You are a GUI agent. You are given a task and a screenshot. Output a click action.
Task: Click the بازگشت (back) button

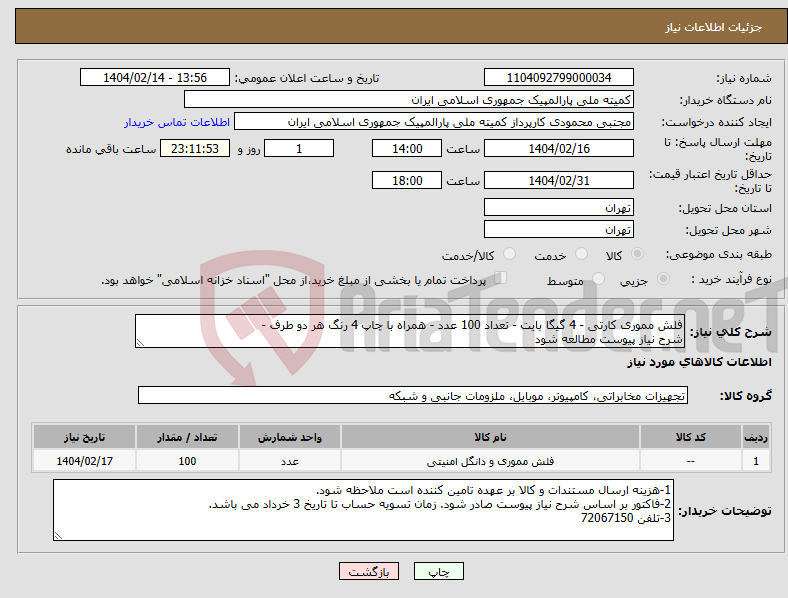click(369, 571)
